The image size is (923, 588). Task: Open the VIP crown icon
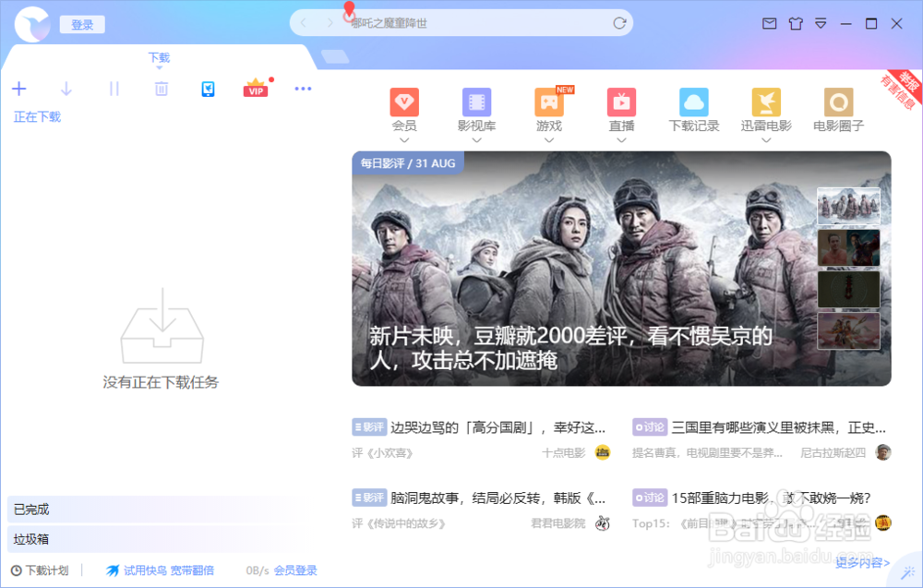[x=256, y=88]
